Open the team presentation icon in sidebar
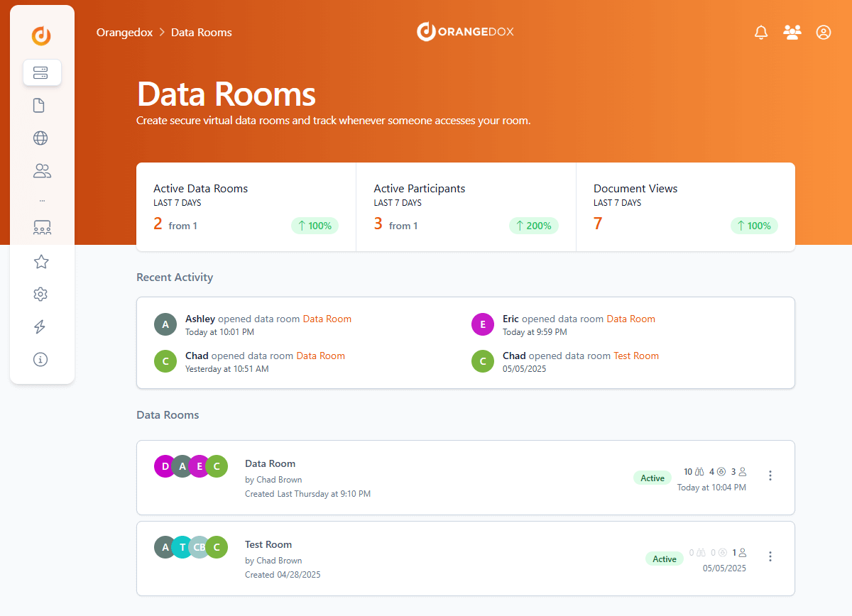The image size is (852, 616). click(x=42, y=228)
